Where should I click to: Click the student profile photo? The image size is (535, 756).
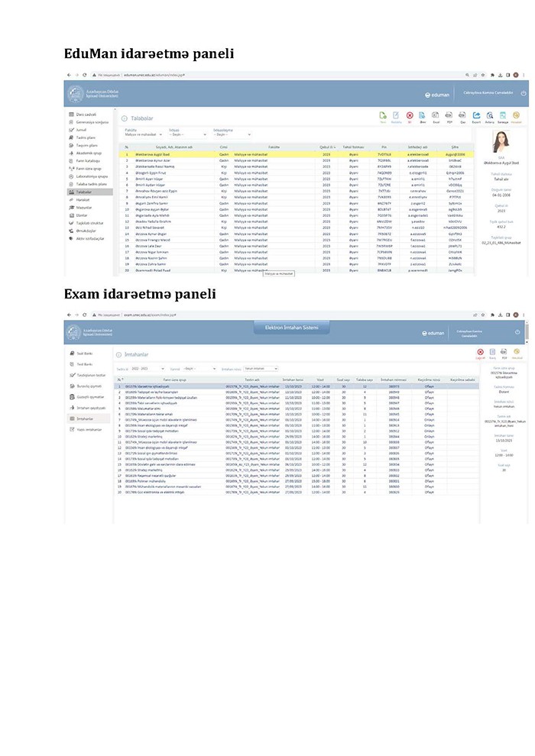[502, 143]
